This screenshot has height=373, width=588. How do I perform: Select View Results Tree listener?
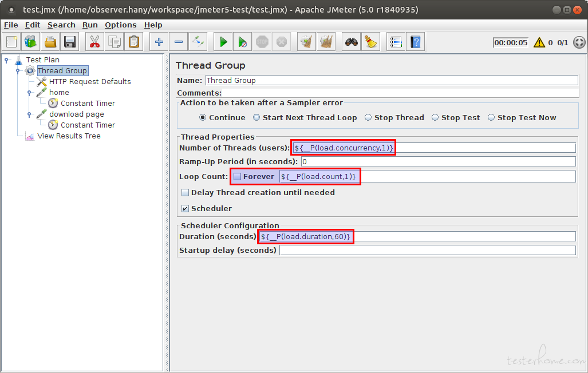69,136
